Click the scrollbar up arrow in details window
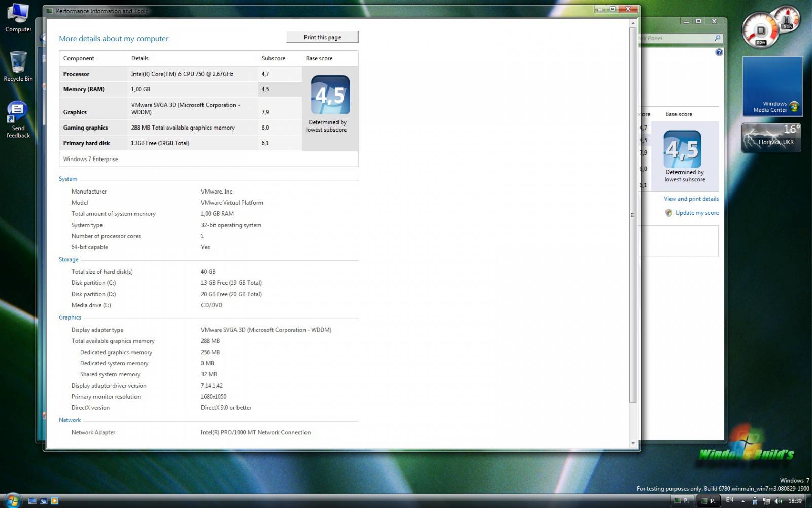Screen dimensions: 812x508 tap(633, 23)
